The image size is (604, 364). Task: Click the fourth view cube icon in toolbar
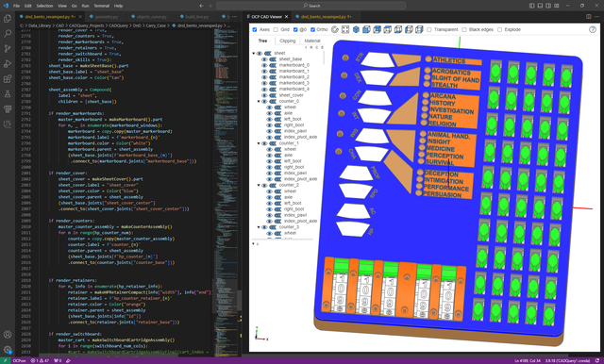pos(388,29)
